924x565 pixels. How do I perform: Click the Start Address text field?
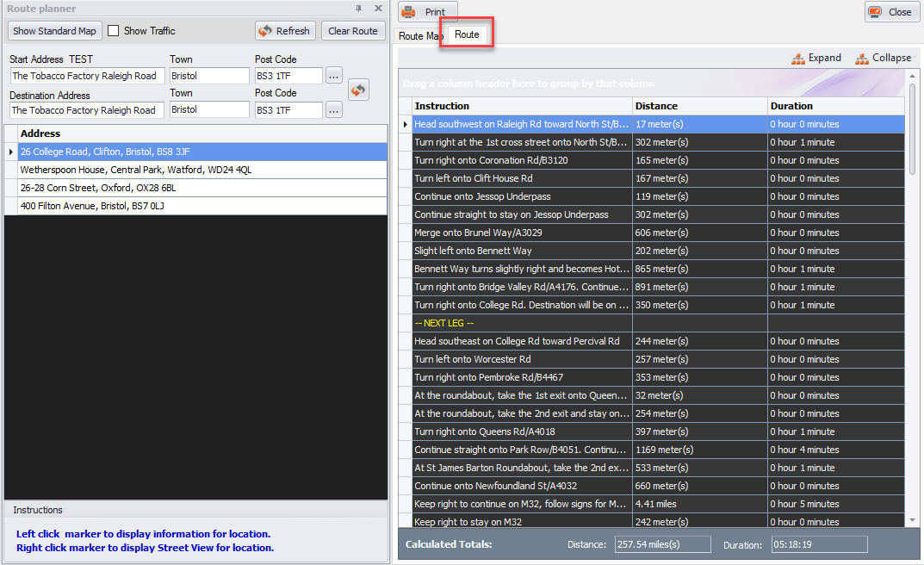(x=87, y=76)
